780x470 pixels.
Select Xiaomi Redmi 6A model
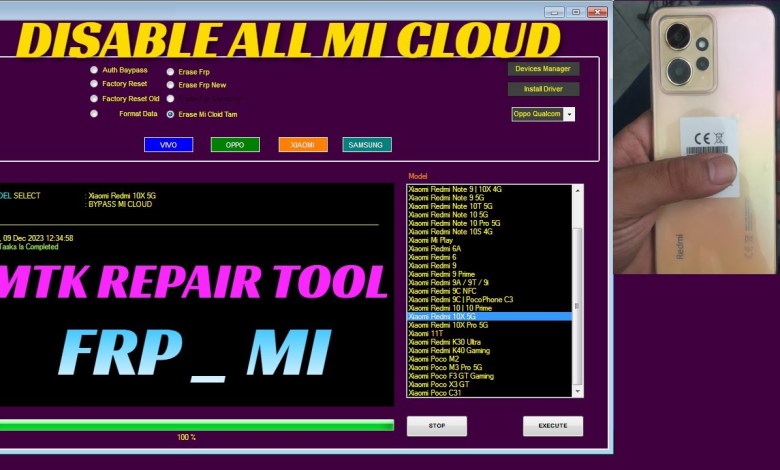coord(489,248)
